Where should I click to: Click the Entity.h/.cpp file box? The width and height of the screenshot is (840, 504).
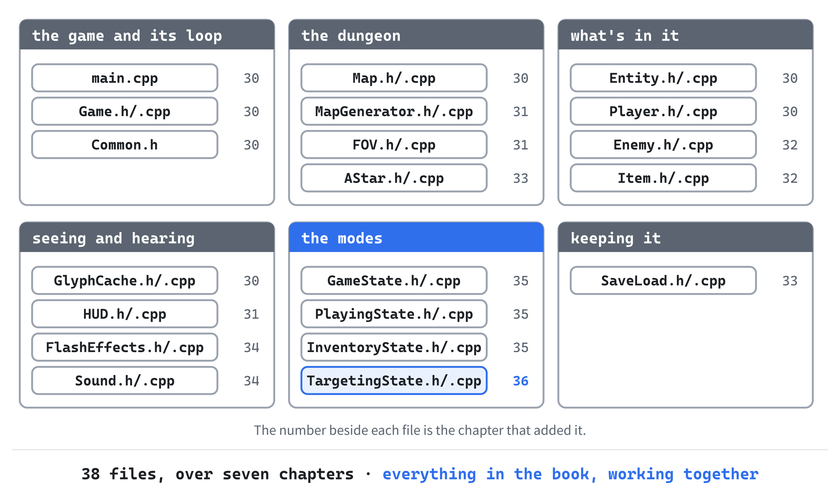pyautogui.click(x=663, y=78)
